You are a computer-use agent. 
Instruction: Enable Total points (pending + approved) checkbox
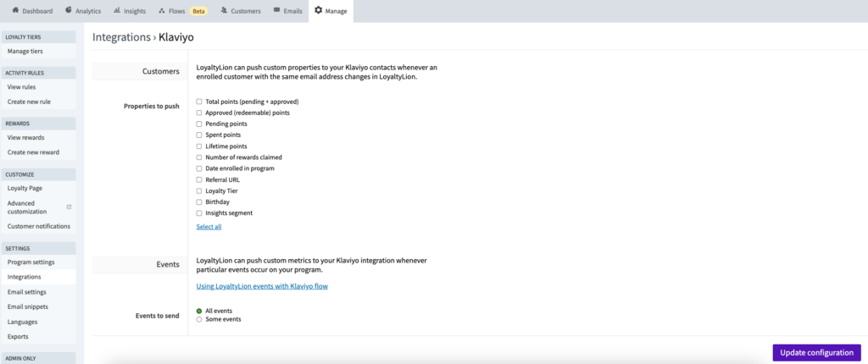[x=199, y=102]
